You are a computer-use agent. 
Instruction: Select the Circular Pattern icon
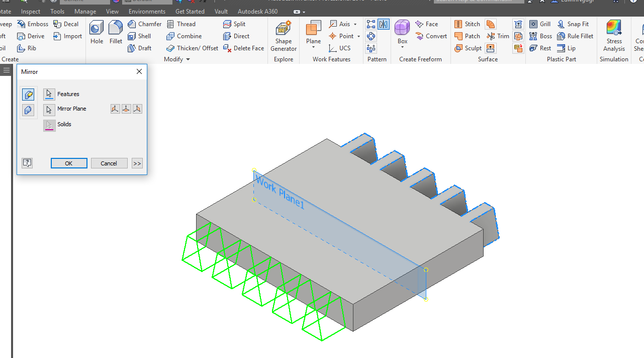point(371,36)
